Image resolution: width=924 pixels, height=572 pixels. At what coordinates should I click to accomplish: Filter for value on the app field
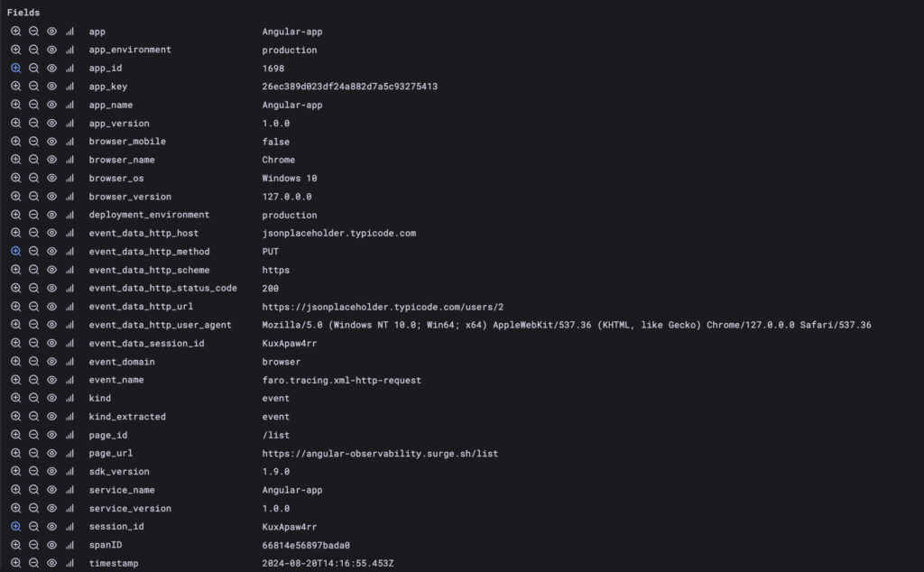click(16, 31)
